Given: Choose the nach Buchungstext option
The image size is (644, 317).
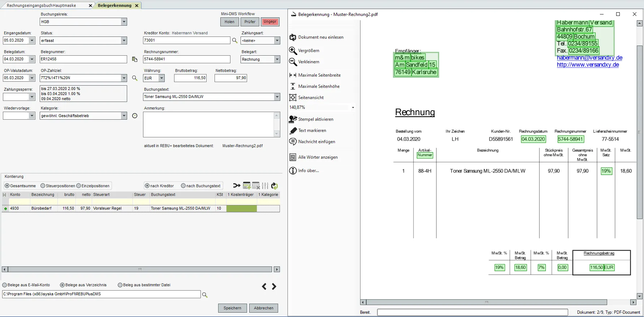Looking at the screenshot, I should pos(183,186).
